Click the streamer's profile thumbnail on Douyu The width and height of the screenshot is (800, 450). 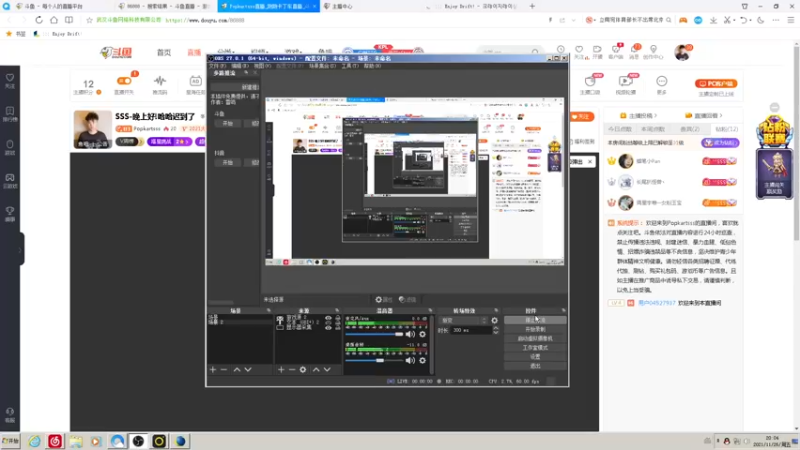click(x=92, y=130)
